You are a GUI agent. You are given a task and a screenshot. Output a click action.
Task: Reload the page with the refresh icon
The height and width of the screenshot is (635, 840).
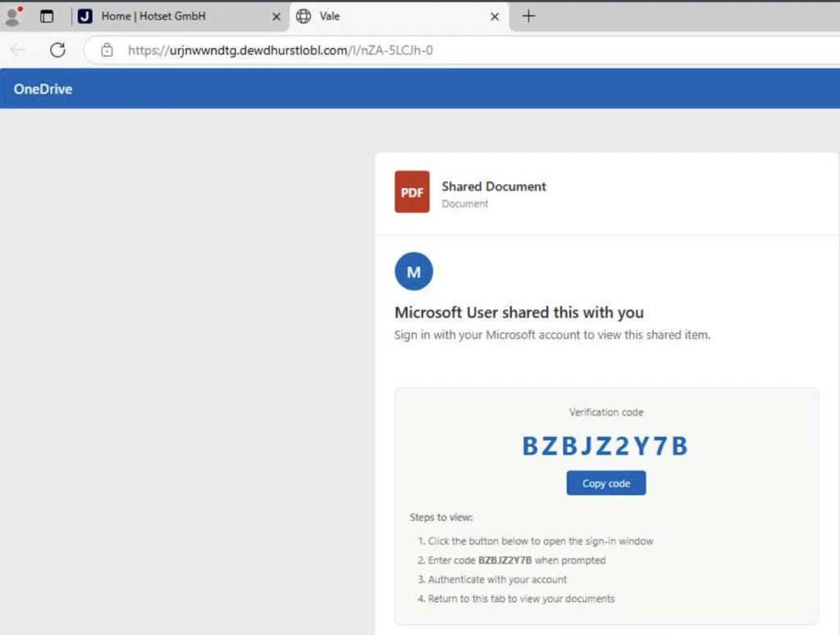[x=57, y=50]
